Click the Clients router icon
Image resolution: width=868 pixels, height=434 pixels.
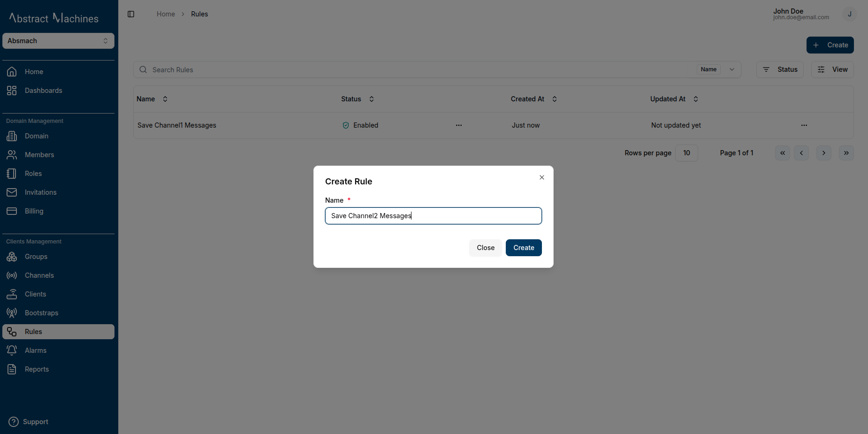tap(12, 294)
